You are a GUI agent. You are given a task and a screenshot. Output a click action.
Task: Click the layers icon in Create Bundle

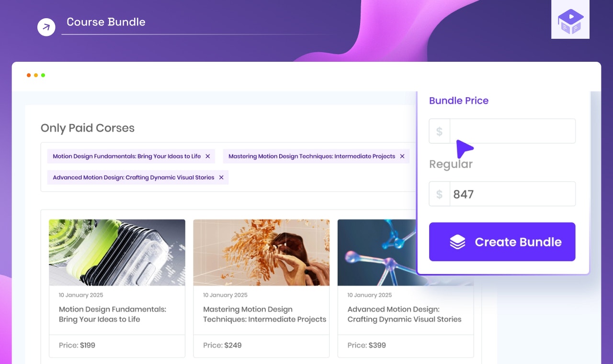click(x=458, y=242)
